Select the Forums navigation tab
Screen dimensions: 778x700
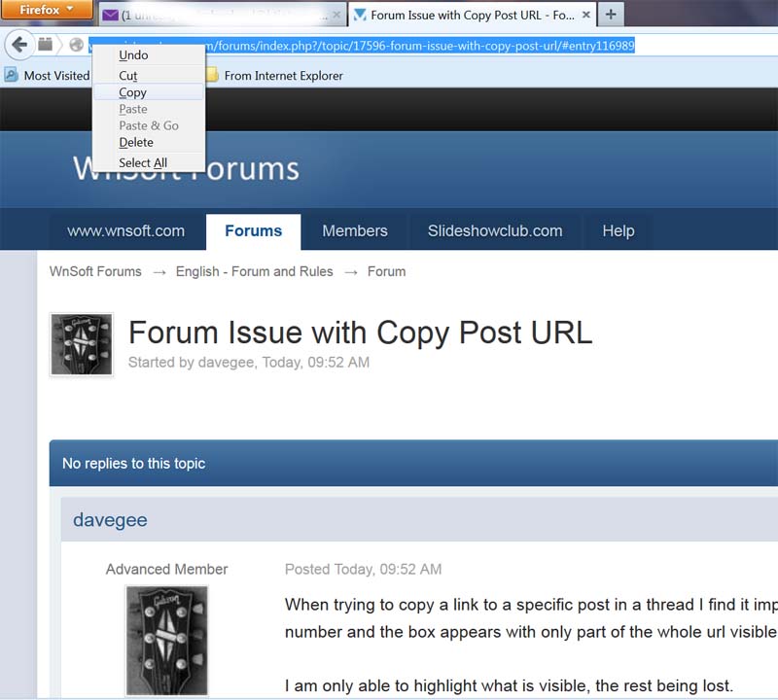(253, 231)
